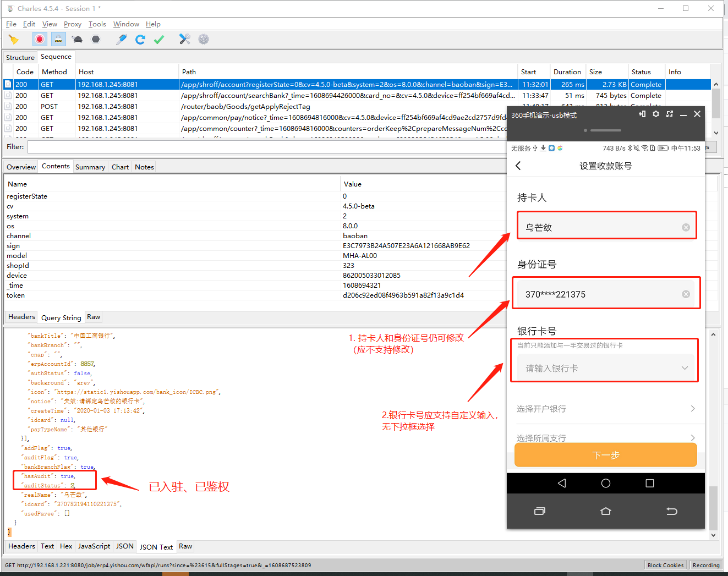Select the Raw request tab

coord(94,317)
